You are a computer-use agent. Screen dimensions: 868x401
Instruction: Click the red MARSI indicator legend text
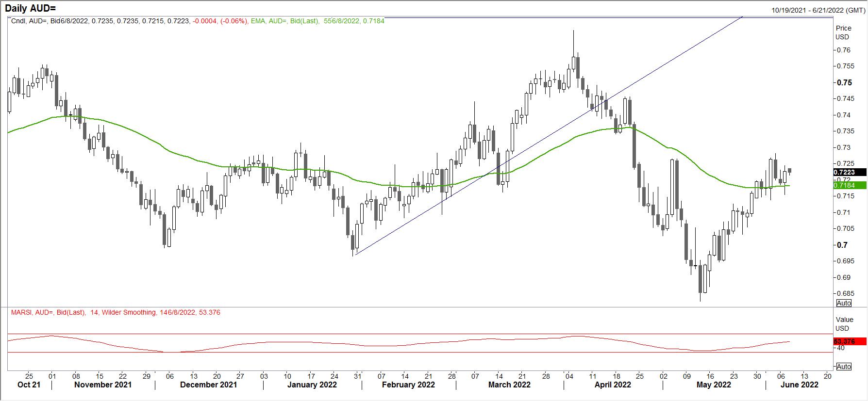(x=116, y=312)
